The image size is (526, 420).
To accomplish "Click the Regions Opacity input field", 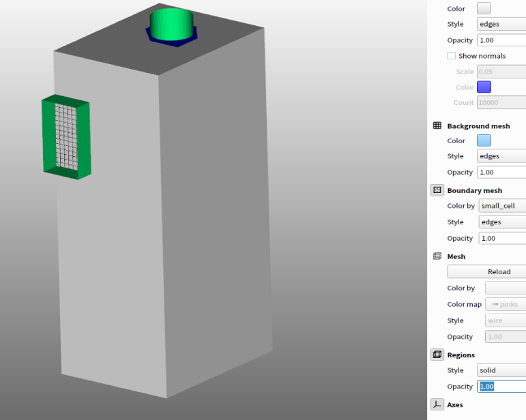I will coord(501,387).
